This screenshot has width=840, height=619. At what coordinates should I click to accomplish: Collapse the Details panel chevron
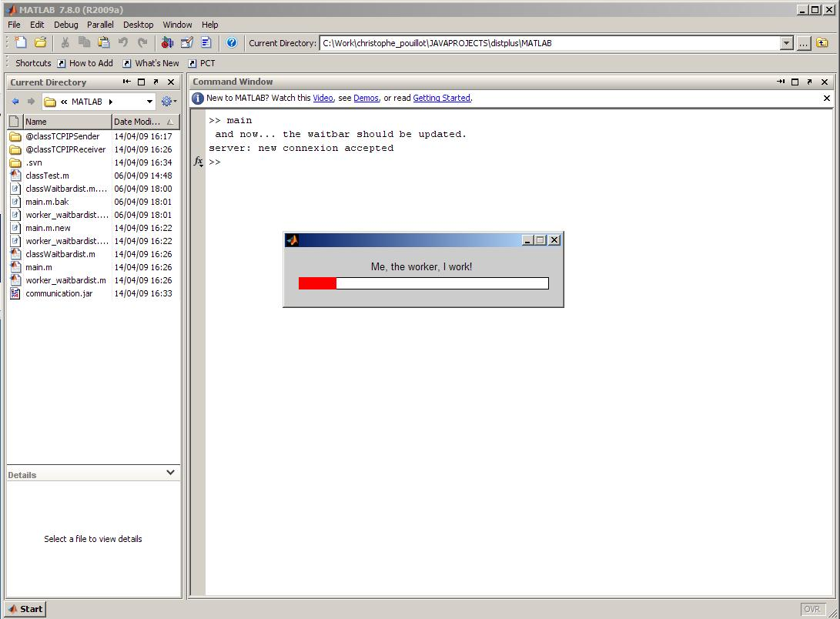pos(170,473)
